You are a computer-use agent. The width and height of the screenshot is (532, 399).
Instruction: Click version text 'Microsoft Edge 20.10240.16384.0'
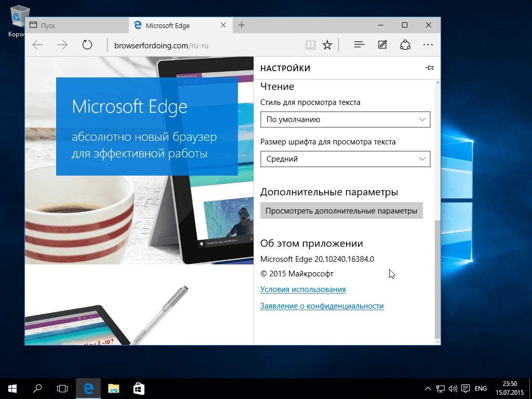tap(317, 259)
